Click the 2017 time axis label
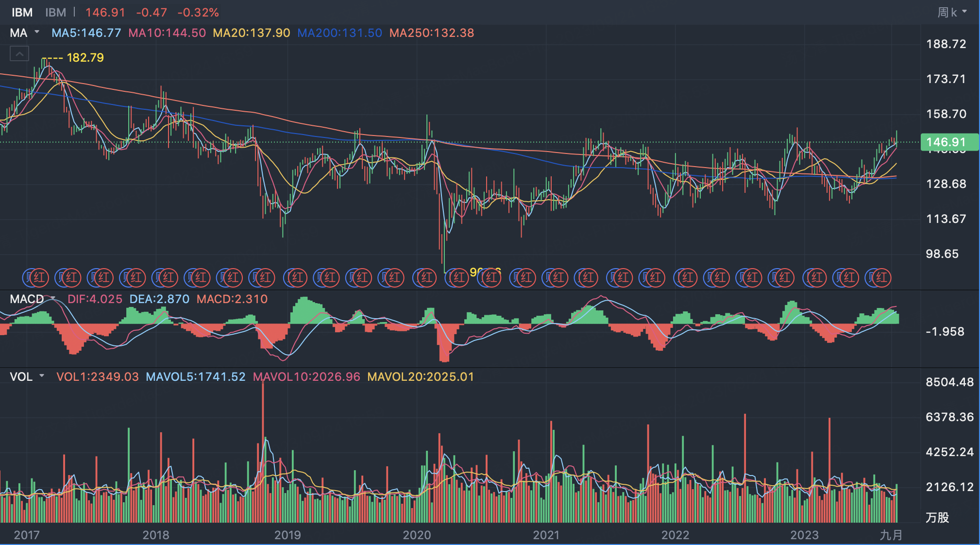This screenshot has height=545, width=980. 27,535
